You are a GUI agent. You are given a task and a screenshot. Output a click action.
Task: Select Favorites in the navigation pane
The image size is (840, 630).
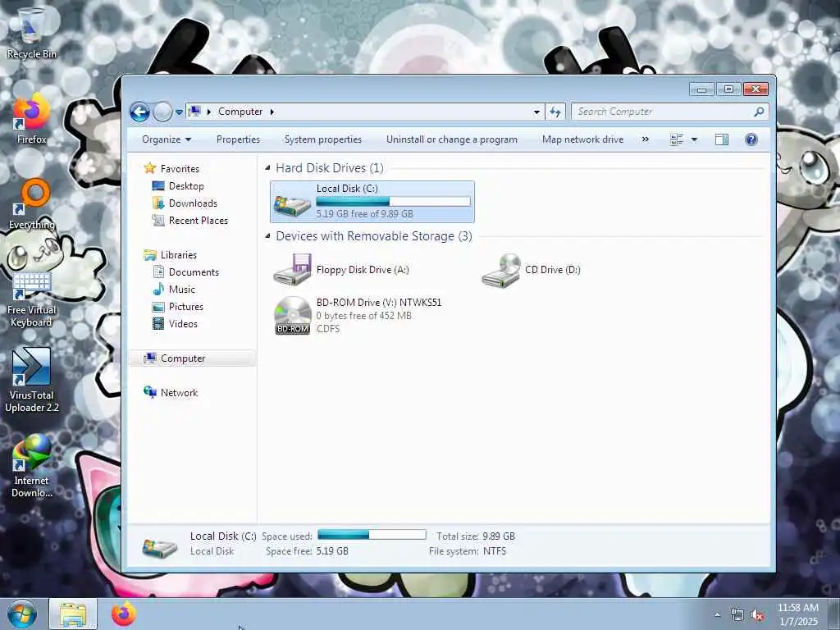click(180, 169)
